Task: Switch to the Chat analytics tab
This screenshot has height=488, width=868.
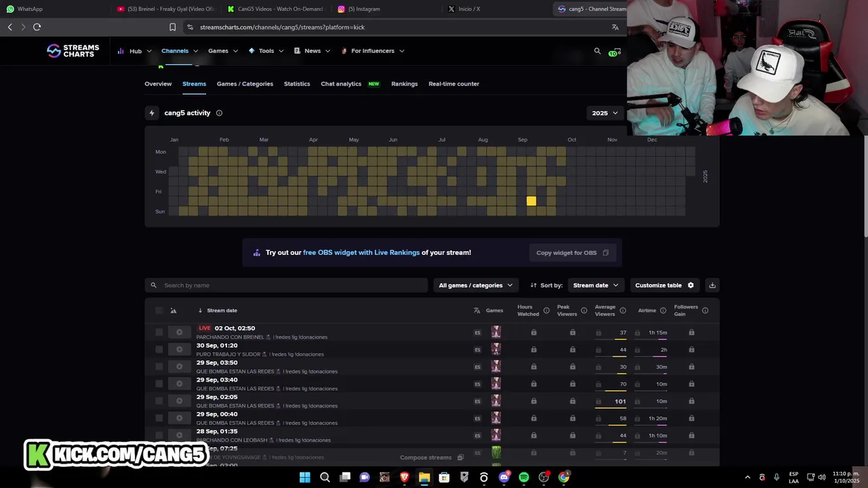Action: [x=341, y=84]
